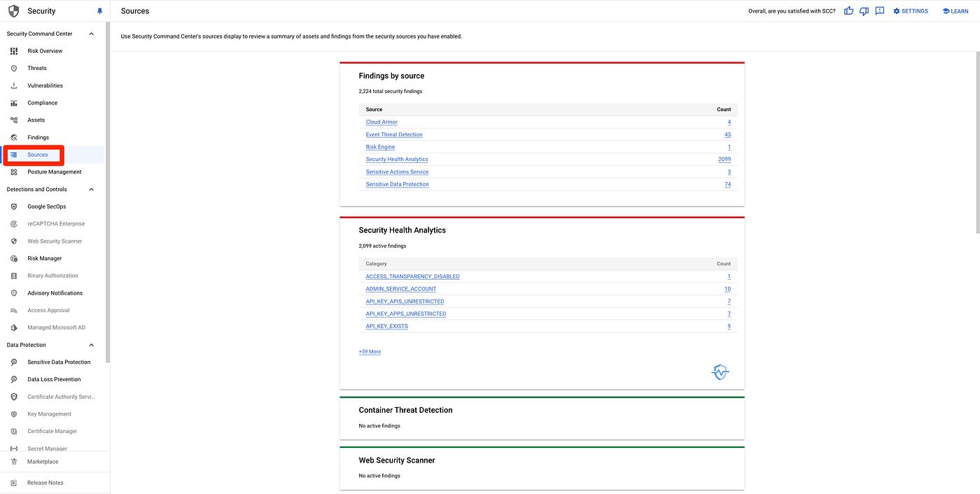Click the Risk Manager icon

pyautogui.click(x=14, y=258)
